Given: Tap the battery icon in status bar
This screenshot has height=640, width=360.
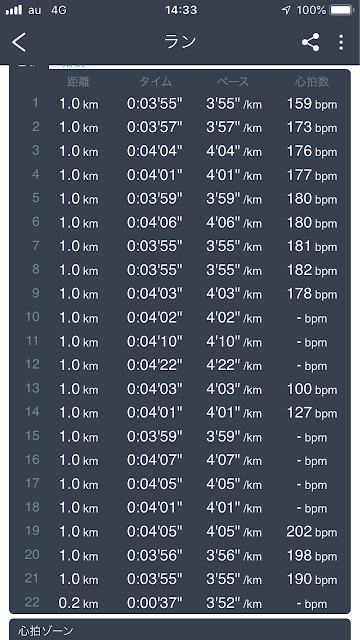Looking at the screenshot, I should click(x=342, y=10).
